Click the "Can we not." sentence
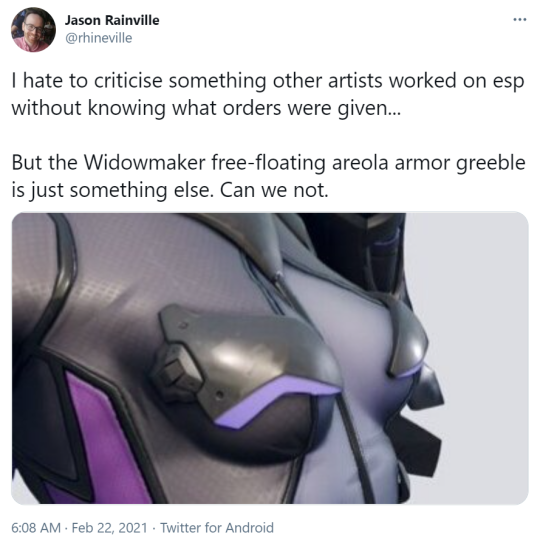Image resolution: width=540 pixels, height=538 pixels. click(274, 190)
